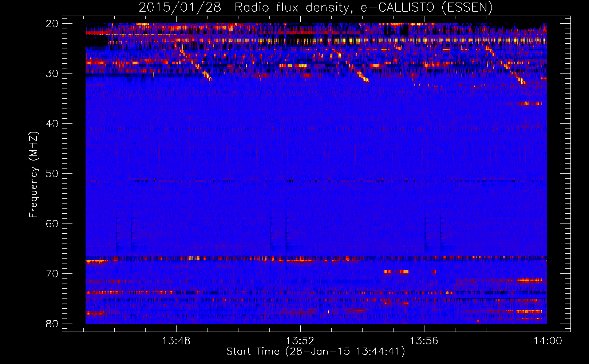The width and height of the screenshot is (589, 364).
Task: Click the frequency label 30
Action: point(52,74)
